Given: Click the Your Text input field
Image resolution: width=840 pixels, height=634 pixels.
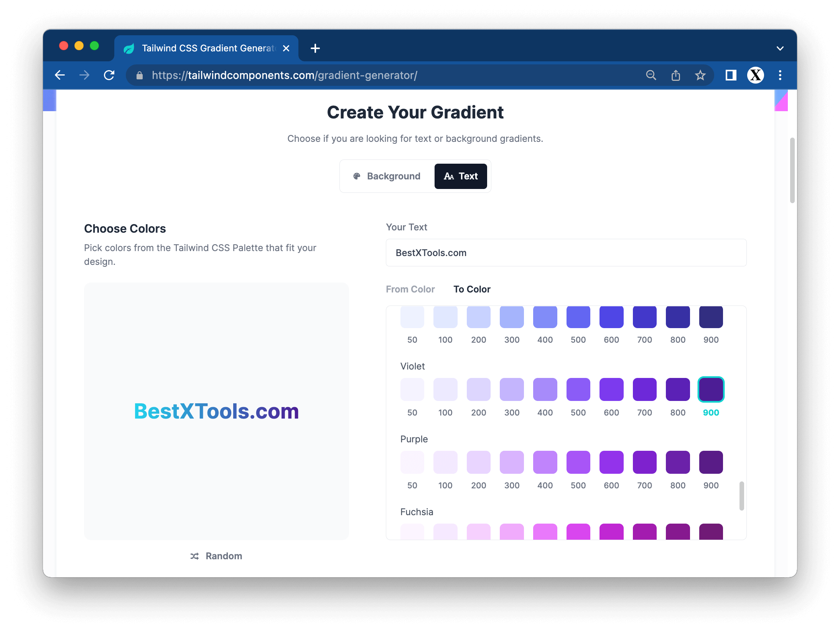Looking at the screenshot, I should point(566,253).
